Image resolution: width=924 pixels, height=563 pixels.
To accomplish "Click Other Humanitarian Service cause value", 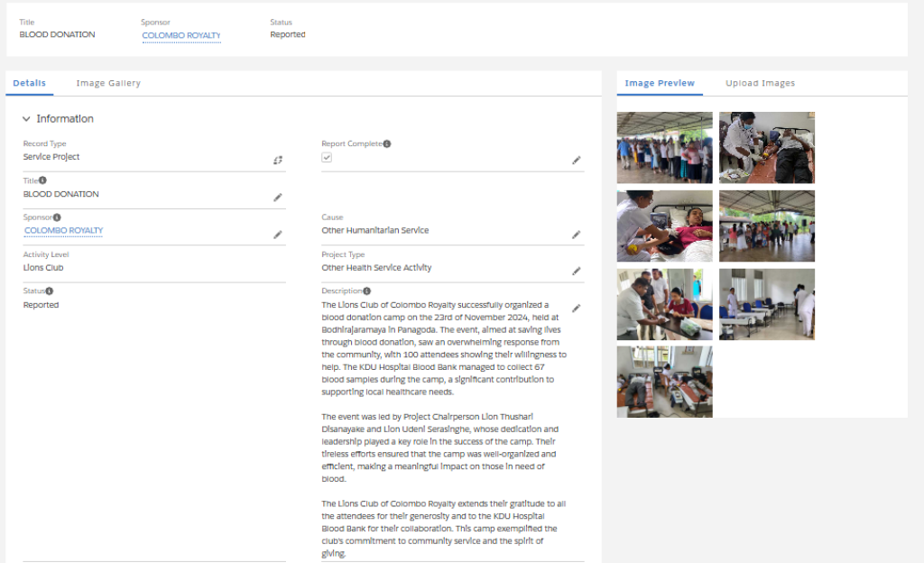I will [x=375, y=230].
